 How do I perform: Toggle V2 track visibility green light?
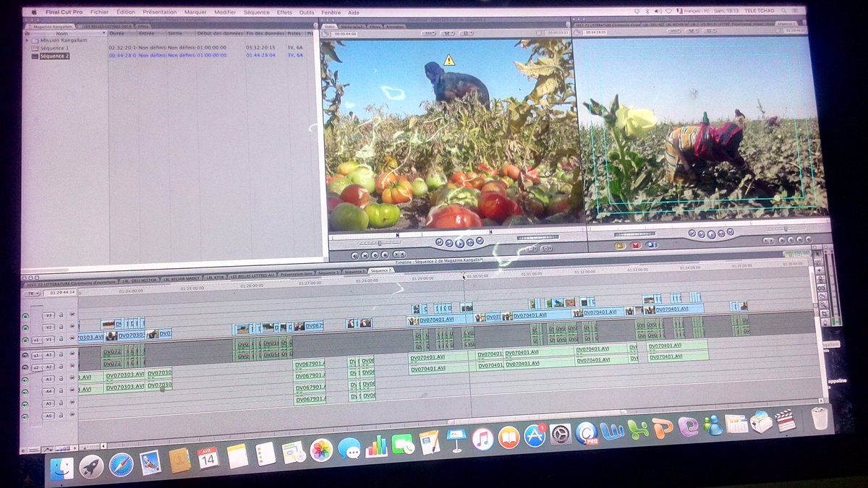point(25,328)
